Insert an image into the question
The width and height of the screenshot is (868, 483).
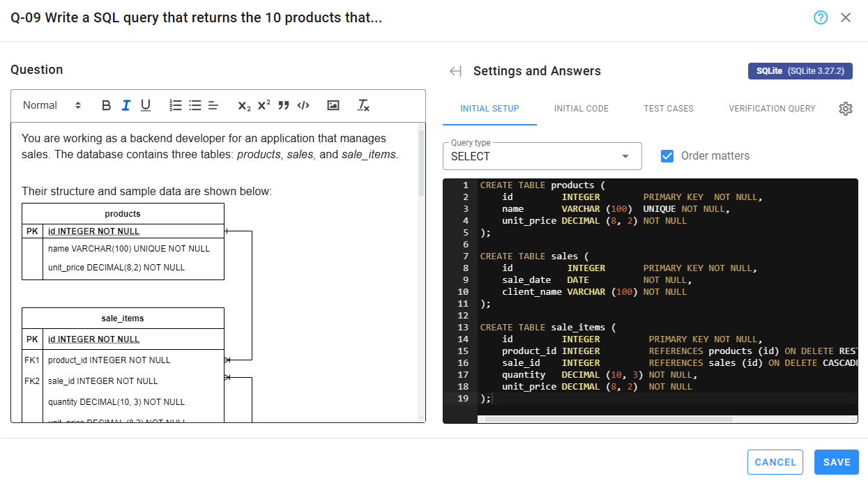333,105
